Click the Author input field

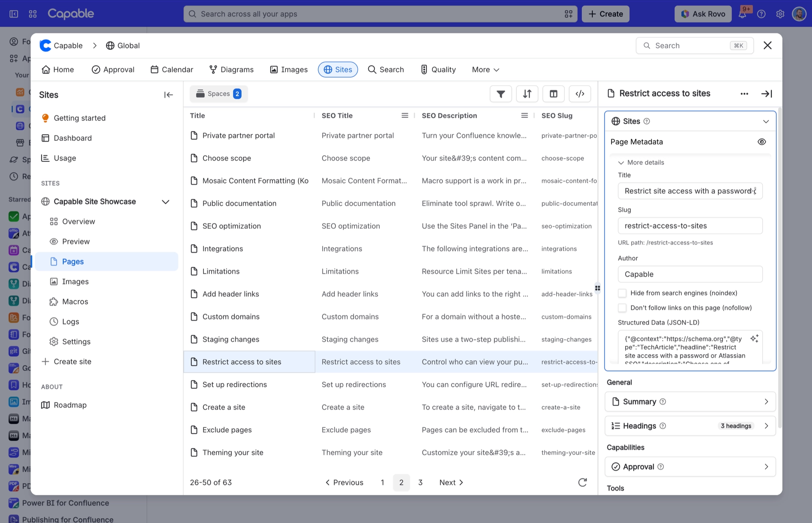coord(690,274)
